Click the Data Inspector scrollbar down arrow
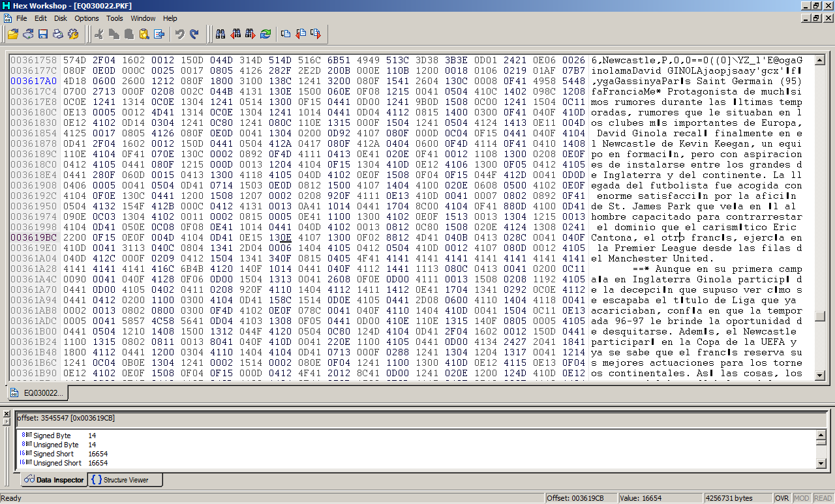The height and width of the screenshot is (504, 835). pyautogui.click(x=821, y=463)
